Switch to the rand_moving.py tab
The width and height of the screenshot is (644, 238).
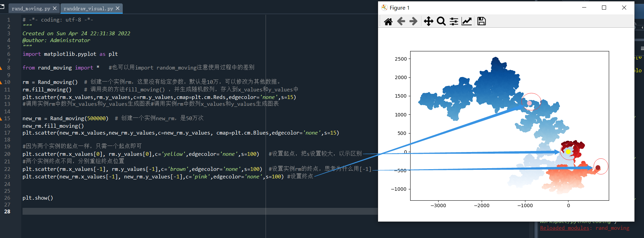[31, 9]
